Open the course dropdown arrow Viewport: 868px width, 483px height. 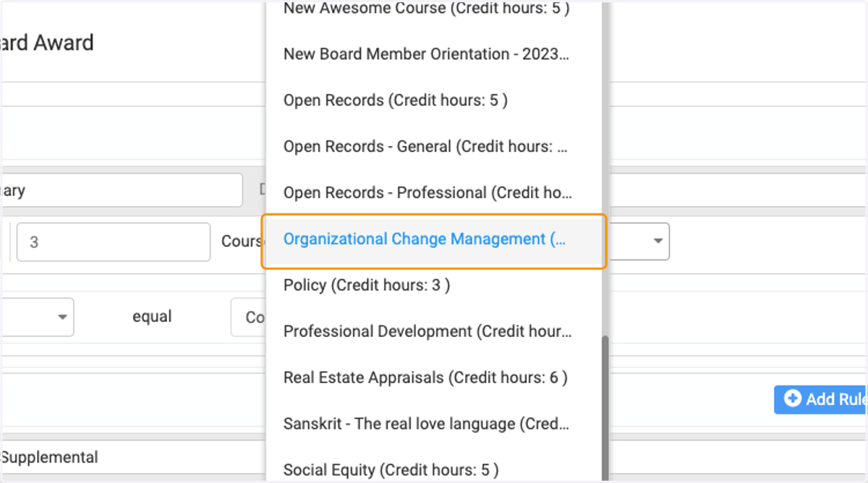pos(658,241)
